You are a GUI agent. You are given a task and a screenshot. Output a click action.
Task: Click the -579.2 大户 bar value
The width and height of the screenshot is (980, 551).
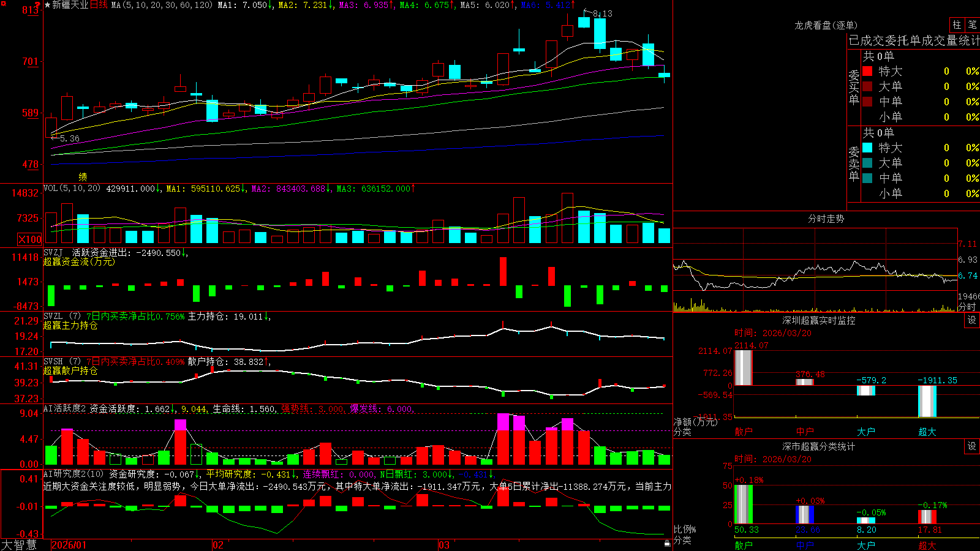(x=871, y=380)
